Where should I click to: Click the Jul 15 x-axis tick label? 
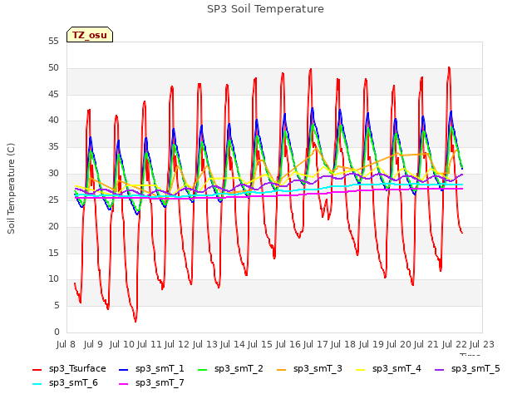click(260, 344)
